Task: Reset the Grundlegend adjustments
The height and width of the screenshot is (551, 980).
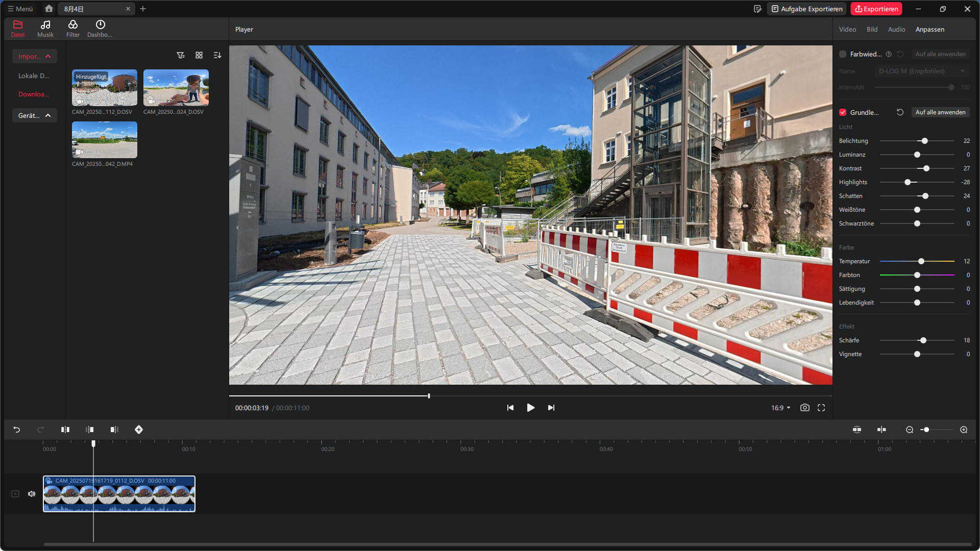Action: (900, 112)
